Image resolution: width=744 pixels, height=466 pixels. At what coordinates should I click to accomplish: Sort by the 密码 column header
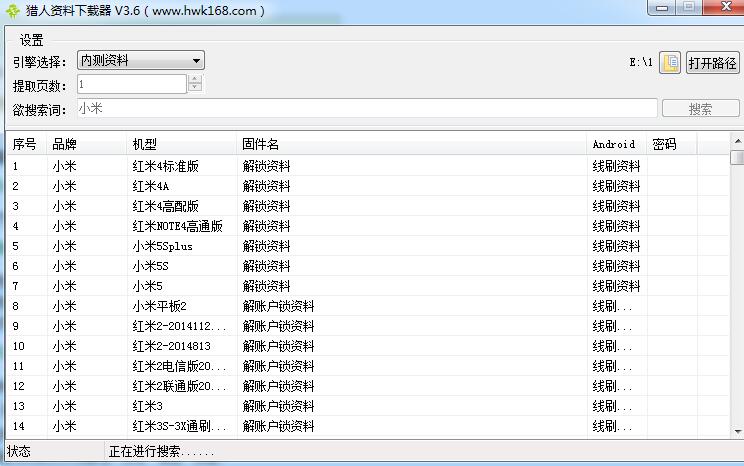click(x=671, y=144)
